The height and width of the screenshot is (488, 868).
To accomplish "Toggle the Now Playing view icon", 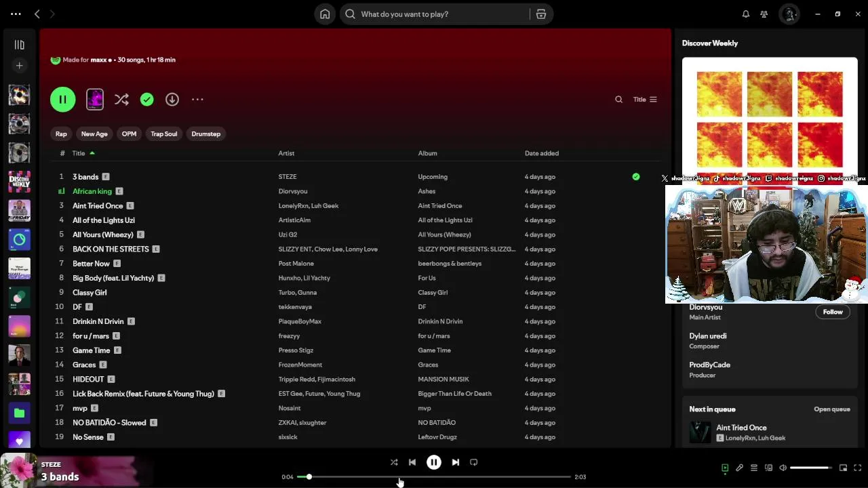I will pos(725,468).
